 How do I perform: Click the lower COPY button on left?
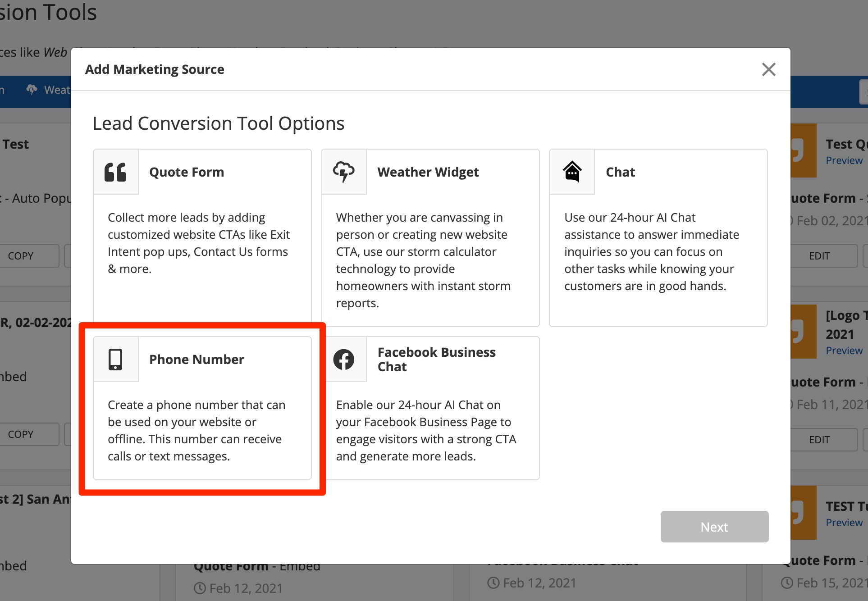[21, 434]
